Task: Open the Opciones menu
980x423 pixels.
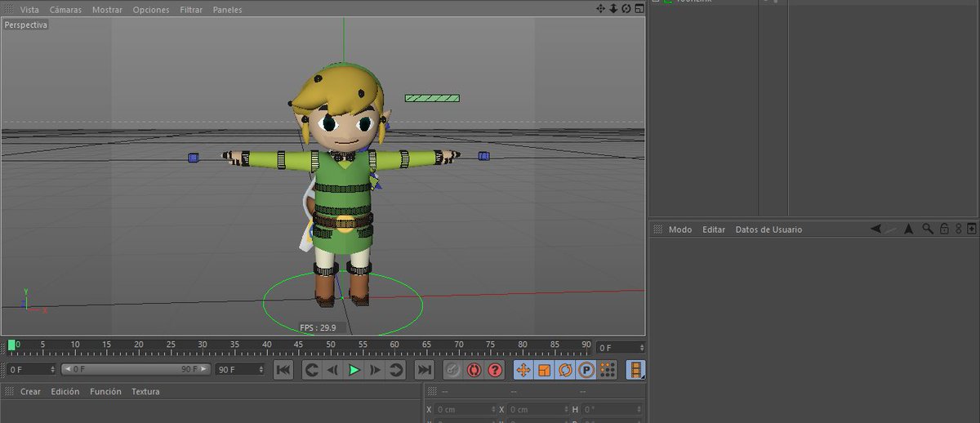Action: [151, 10]
